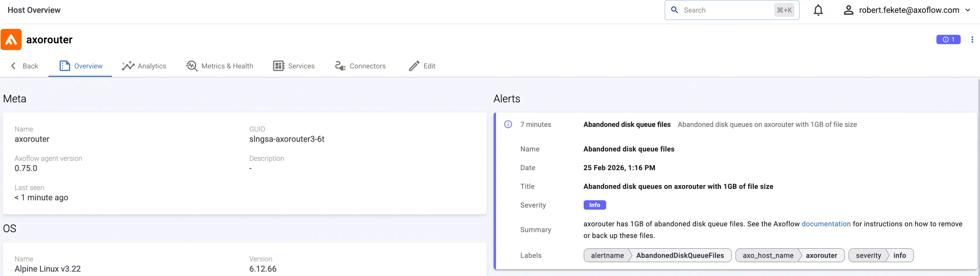Open the Edit tab
The height and width of the screenshot is (276, 980).
click(422, 66)
